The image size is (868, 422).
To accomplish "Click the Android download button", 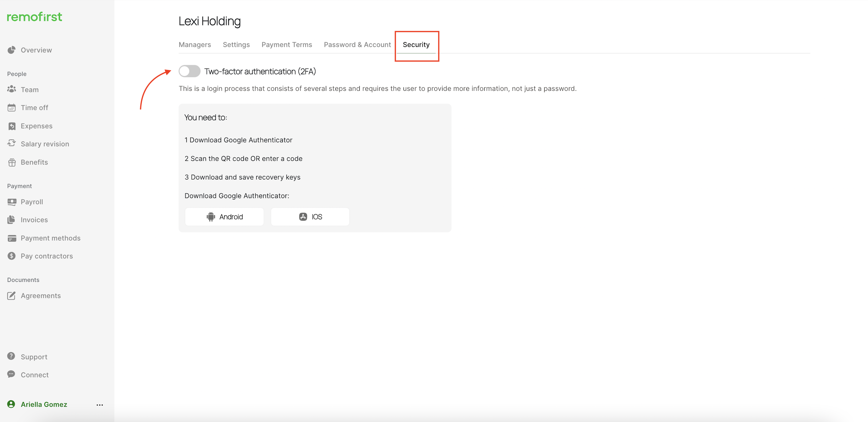I will pos(224,217).
